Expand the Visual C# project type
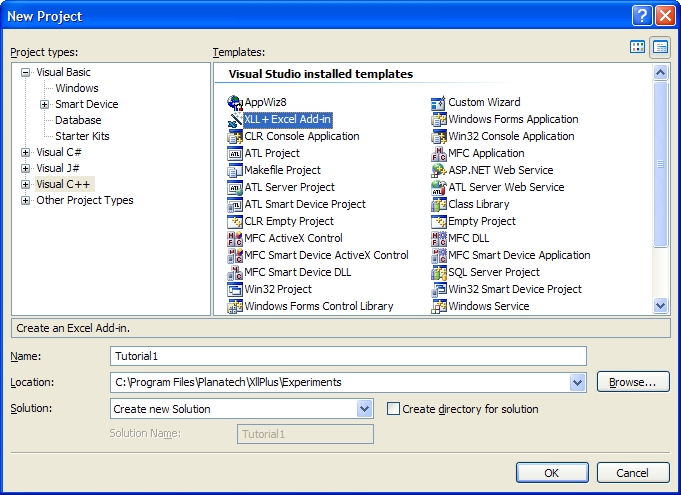This screenshot has width=681, height=495. click(x=26, y=152)
